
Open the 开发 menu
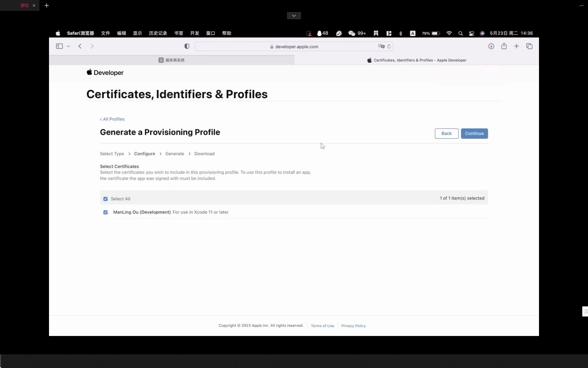click(195, 33)
